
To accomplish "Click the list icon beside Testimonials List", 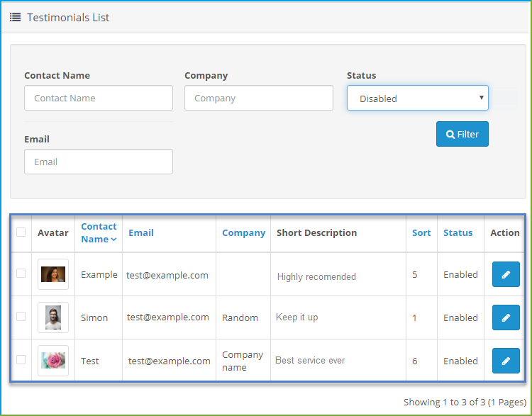I will click(16, 17).
